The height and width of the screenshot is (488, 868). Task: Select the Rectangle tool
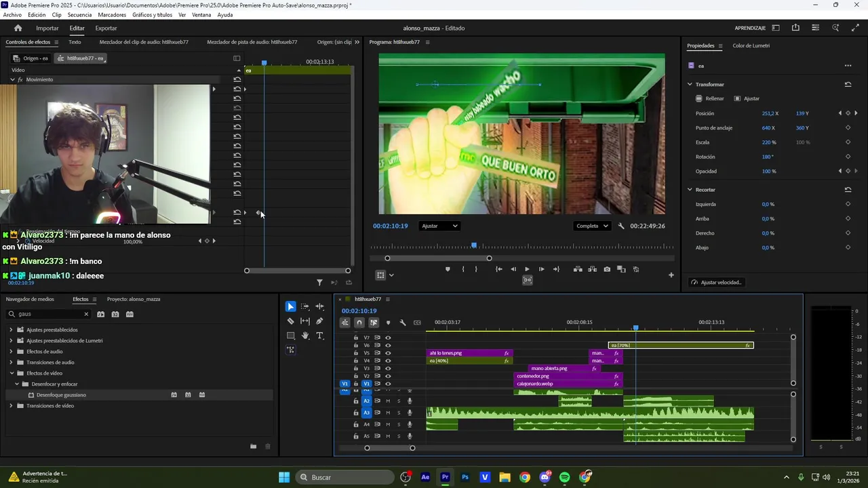pyautogui.click(x=290, y=335)
